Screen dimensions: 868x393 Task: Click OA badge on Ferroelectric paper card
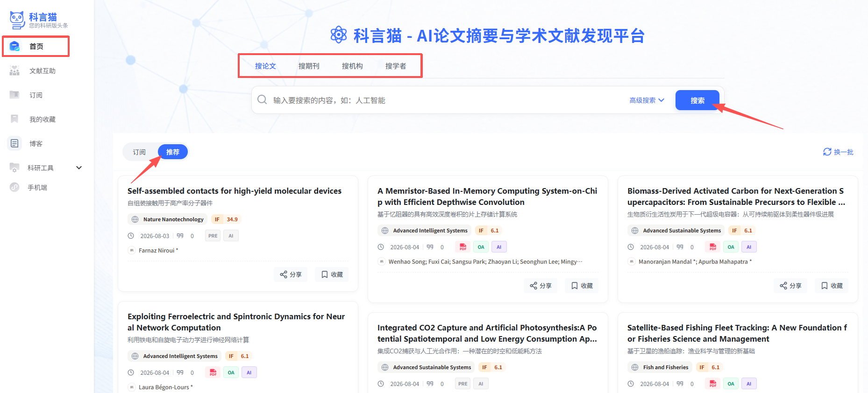231,372
